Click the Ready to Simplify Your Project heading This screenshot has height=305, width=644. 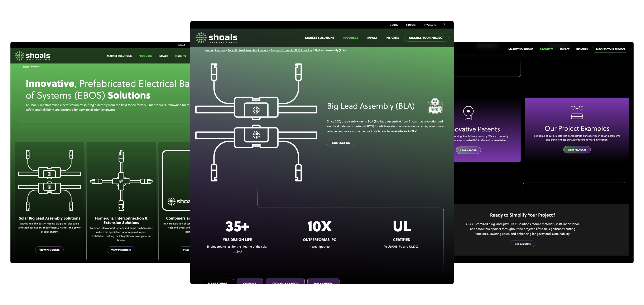(x=523, y=215)
